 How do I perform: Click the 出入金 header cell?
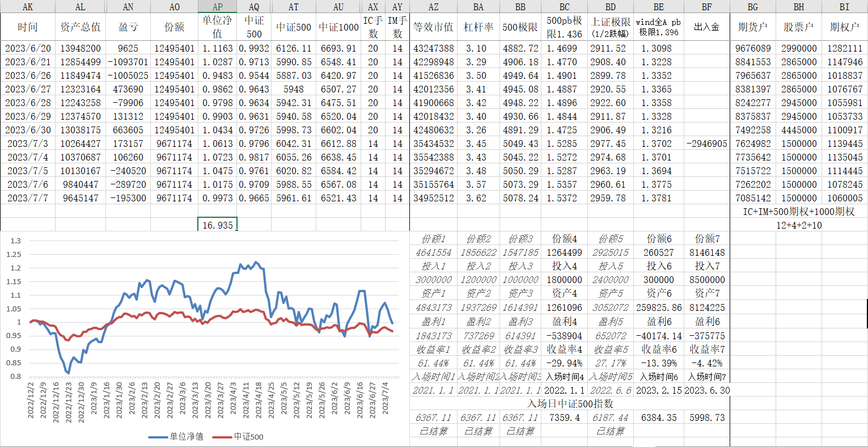coord(706,27)
